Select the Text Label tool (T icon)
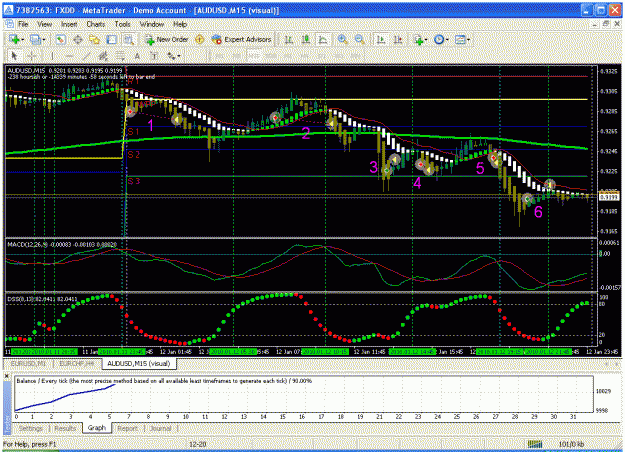The width and height of the screenshot is (625, 452). click(x=154, y=56)
